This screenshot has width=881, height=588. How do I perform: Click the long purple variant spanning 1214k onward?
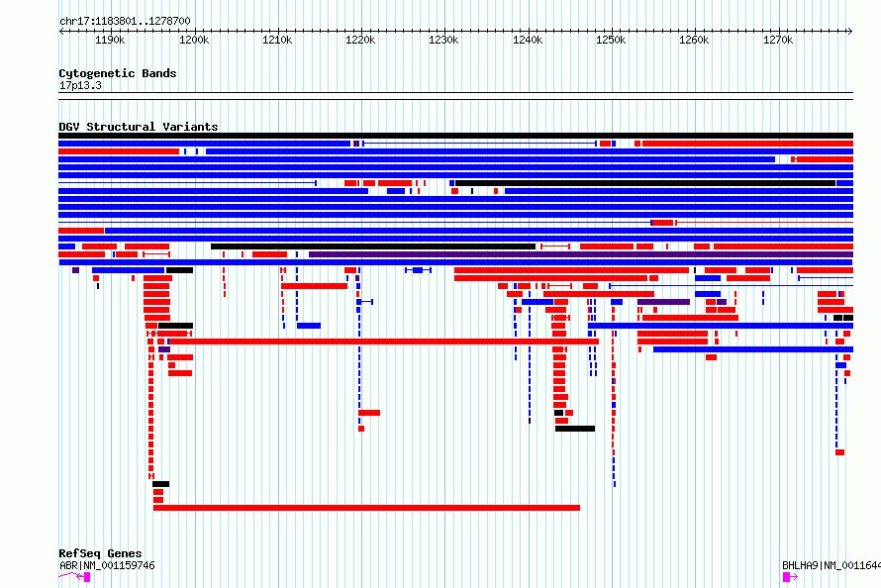[x=581, y=254]
